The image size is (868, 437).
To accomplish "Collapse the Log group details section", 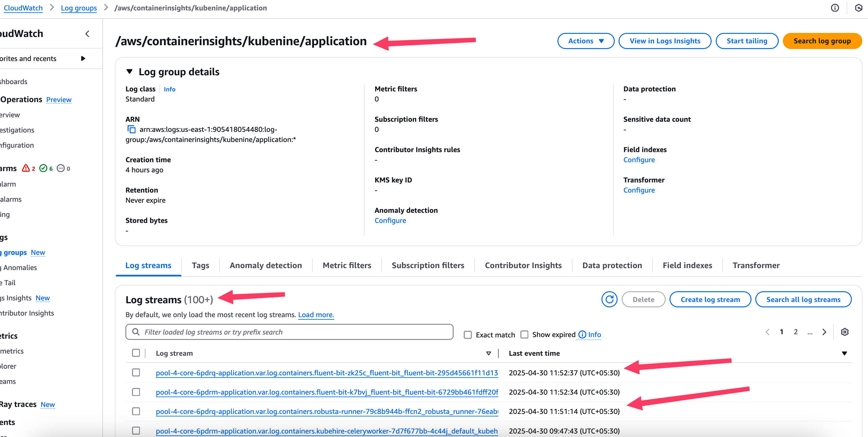I will point(129,71).
